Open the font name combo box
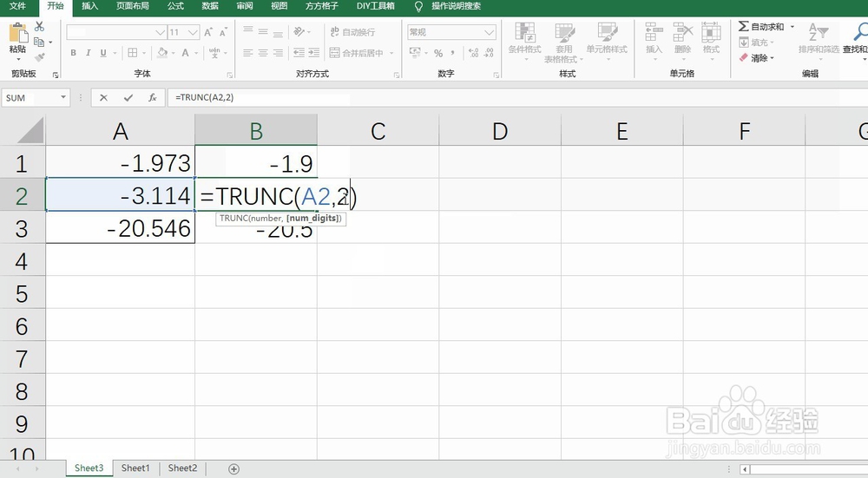The image size is (868, 478). point(117,32)
